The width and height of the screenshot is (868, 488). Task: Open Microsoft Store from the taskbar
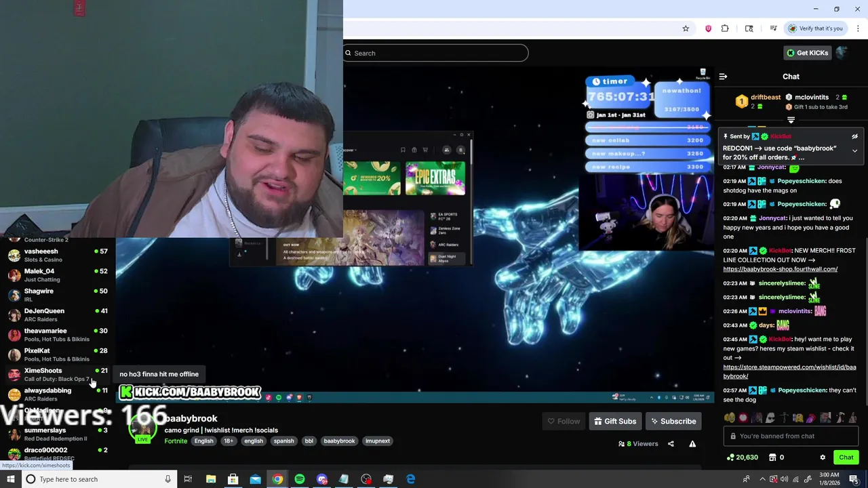pos(233,479)
